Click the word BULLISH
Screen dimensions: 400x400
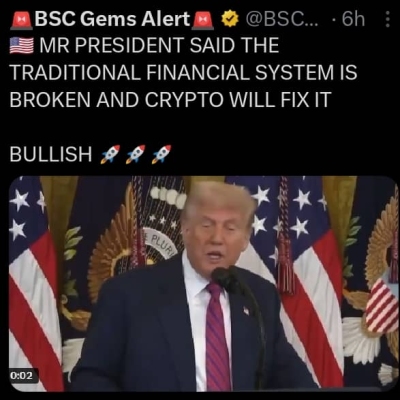tap(51, 154)
